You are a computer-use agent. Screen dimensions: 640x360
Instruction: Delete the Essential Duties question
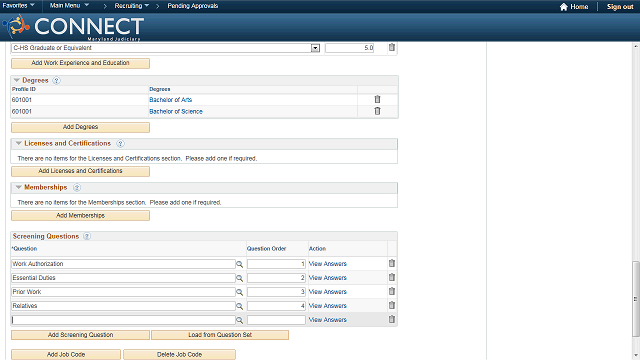pos(392,277)
